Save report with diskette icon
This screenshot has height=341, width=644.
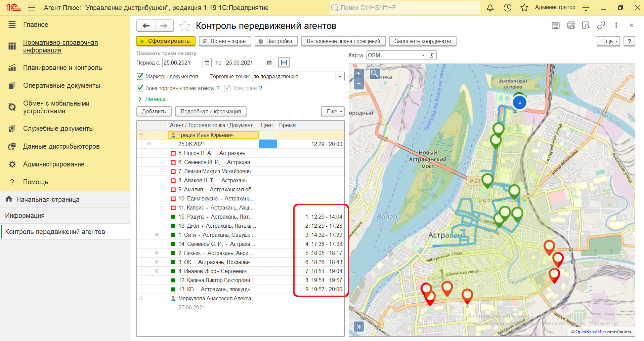click(x=556, y=25)
